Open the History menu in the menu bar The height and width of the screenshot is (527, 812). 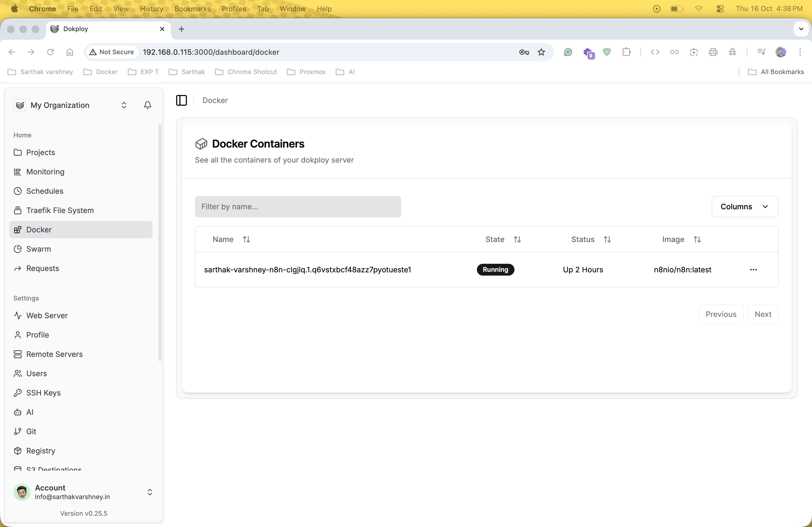[151, 9]
